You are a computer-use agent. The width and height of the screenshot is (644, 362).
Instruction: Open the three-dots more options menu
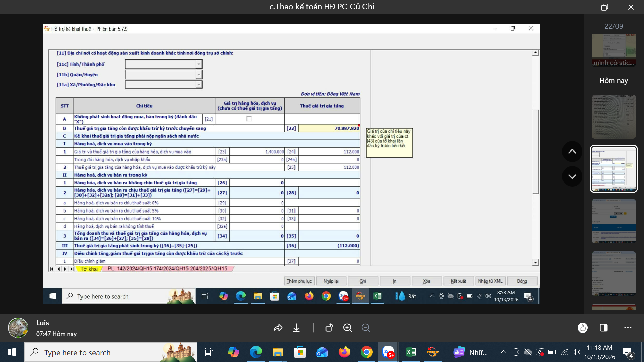click(628, 328)
